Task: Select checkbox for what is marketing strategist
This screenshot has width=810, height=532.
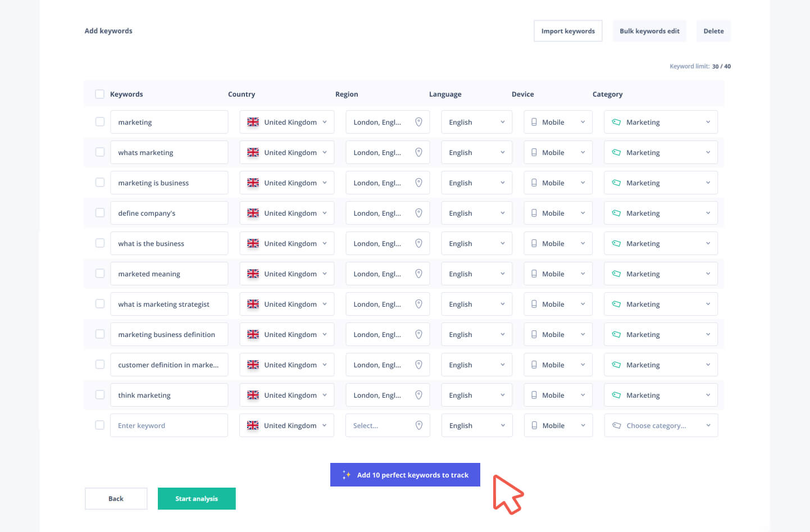Action: pyautogui.click(x=100, y=304)
